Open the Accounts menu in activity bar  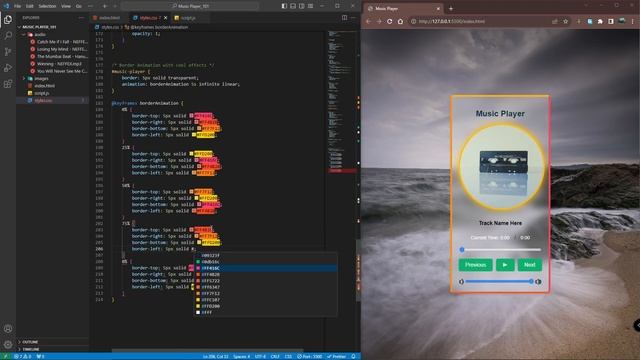tap(8, 328)
